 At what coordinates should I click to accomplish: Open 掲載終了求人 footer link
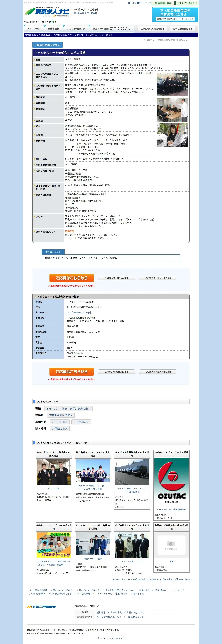coord(137,594)
